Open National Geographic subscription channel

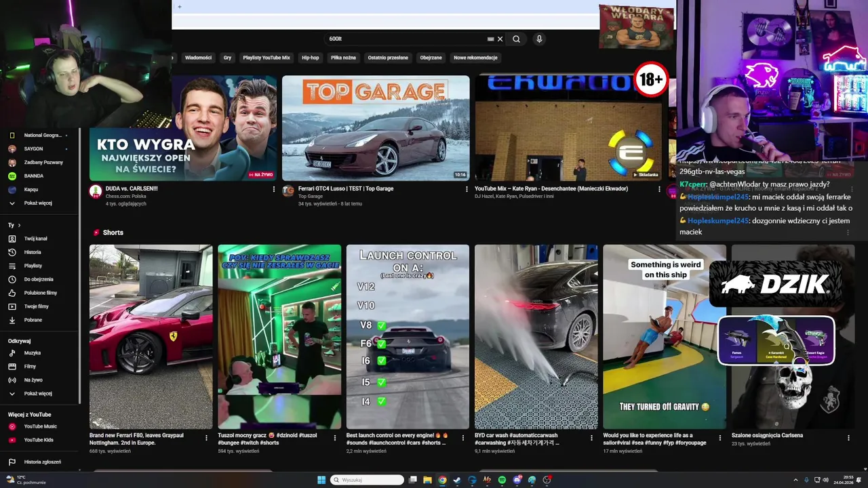42,135
